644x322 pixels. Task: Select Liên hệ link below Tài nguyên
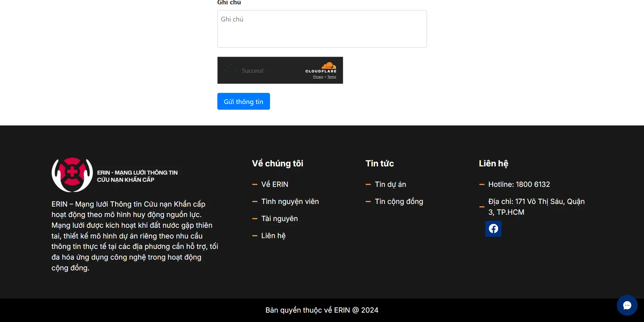coord(273,236)
